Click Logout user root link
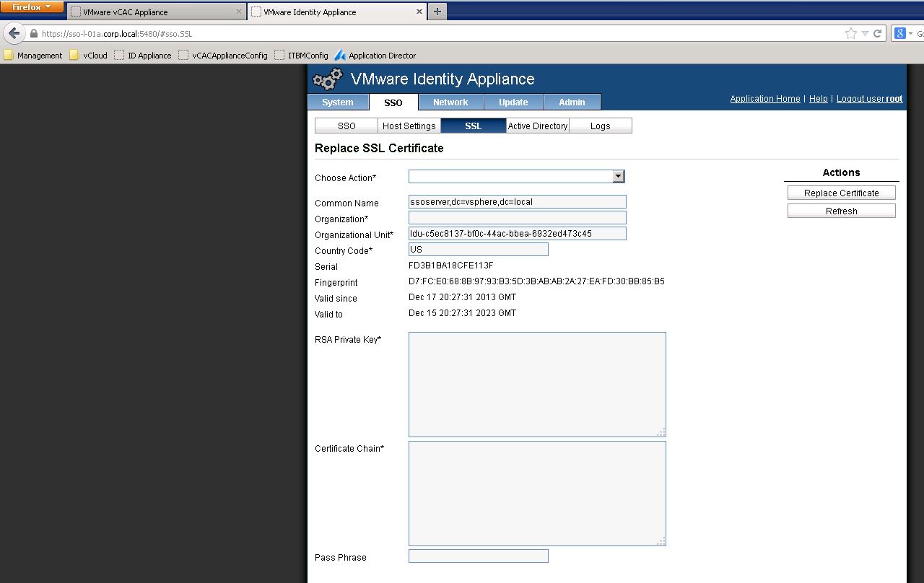 pos(869,99)
